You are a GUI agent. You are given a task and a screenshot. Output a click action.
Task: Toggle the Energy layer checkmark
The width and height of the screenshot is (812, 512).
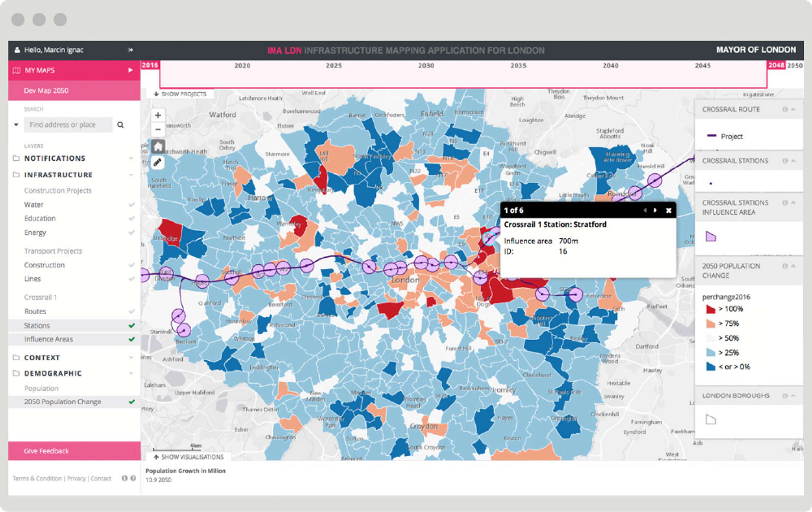click(132, 232)
